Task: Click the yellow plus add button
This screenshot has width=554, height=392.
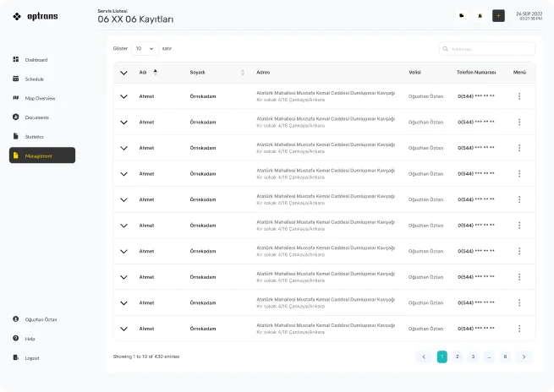Action: [498, 15]
